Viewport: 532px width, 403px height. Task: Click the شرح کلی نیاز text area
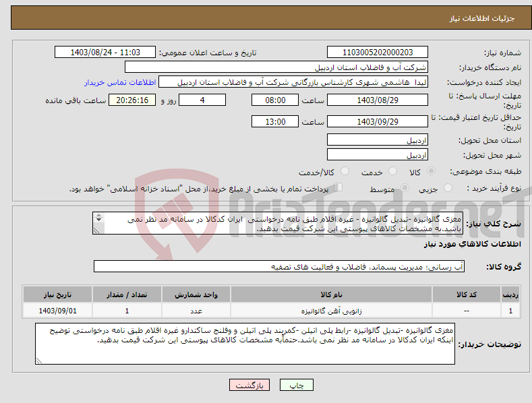pyautogui.click(x=278, y=223)
